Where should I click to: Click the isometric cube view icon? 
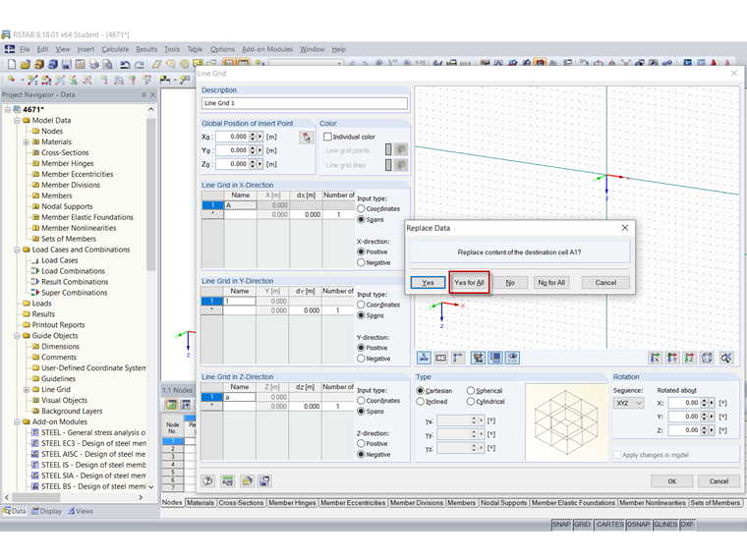(x=707, y=358)
